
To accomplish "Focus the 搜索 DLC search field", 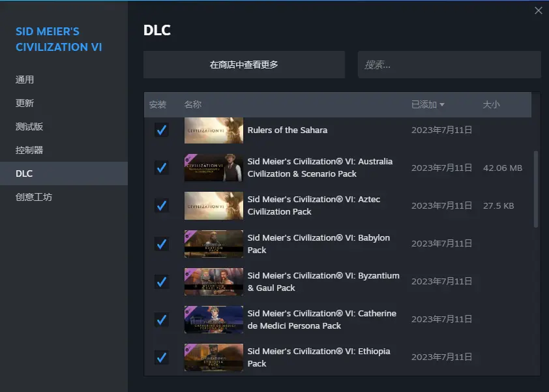I will coord(449,65).
